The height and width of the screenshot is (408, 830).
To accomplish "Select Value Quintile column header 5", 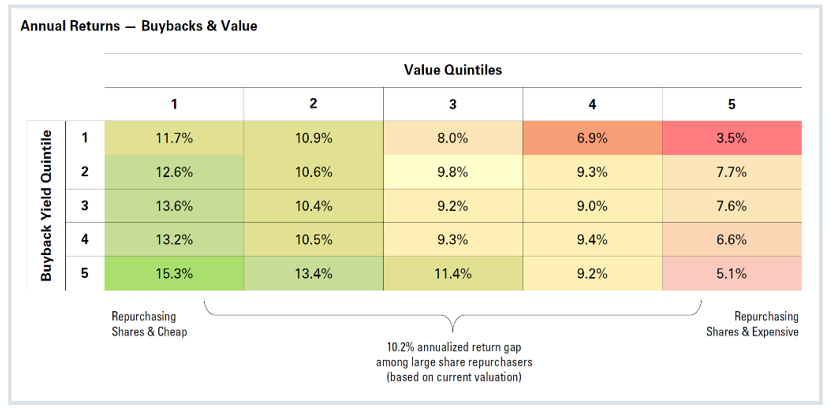I will point(732,103).
